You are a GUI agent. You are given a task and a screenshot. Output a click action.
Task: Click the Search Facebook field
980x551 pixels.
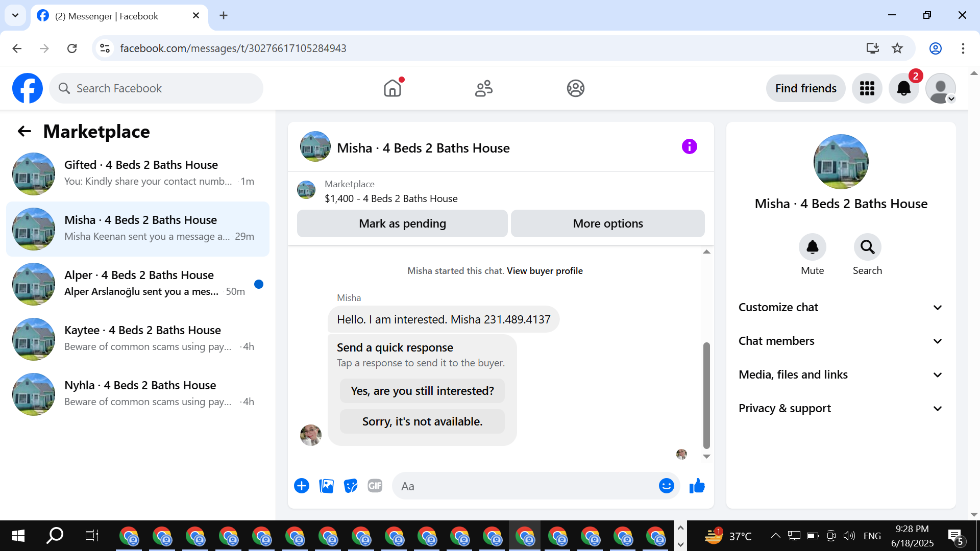click(156, 88)
